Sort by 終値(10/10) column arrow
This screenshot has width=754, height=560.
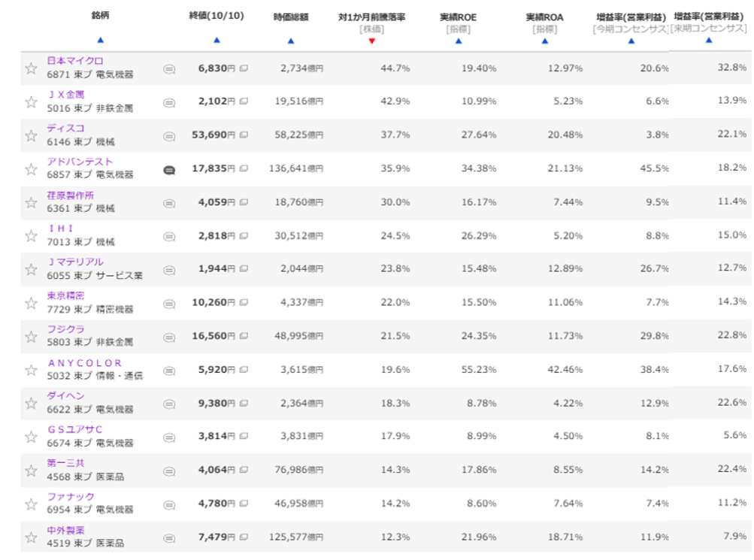[217, 41]
